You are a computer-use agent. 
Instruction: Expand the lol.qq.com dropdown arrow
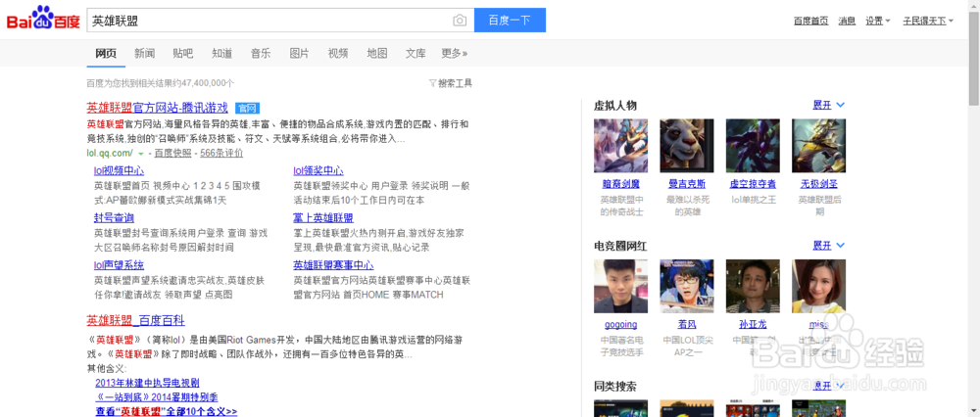tap(141, 154)
